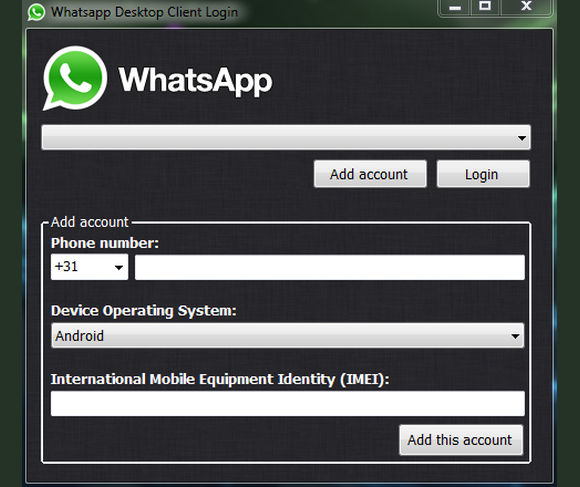The image size is (580, 487).
Task: Open the empty account selection dropdown
Action: pos(286,138)
